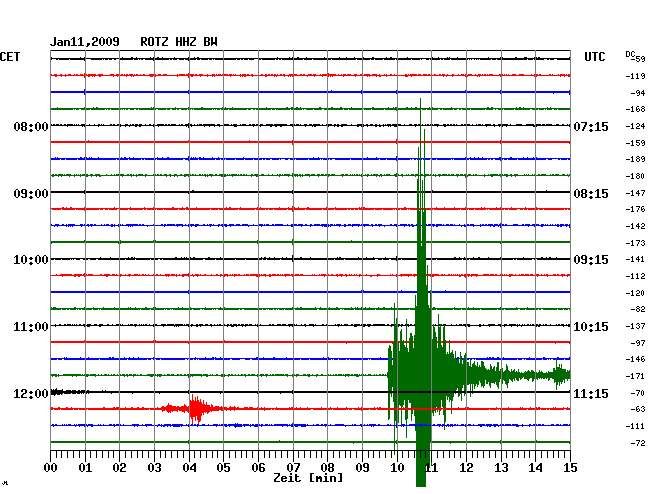This screenshot has width=650, height=494.
Task: Select the 10:00 CET time label
Action: pyautogui.click(x=31, y=260)
